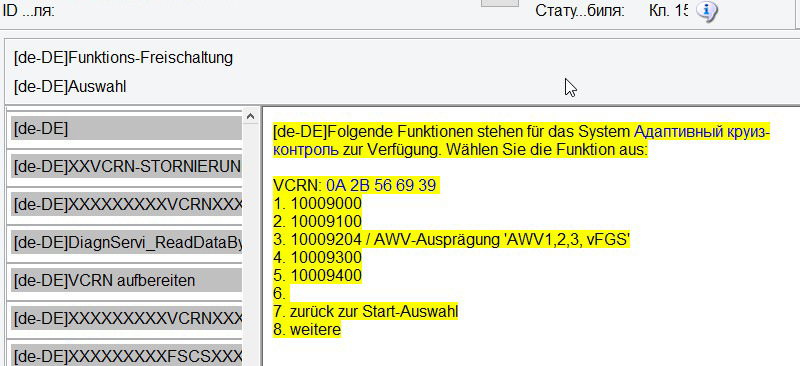Viewport: 800px width, 366px height.
Task: Select the DiagnServi_ReadDataBy list entry
Action: coord(126,242)
